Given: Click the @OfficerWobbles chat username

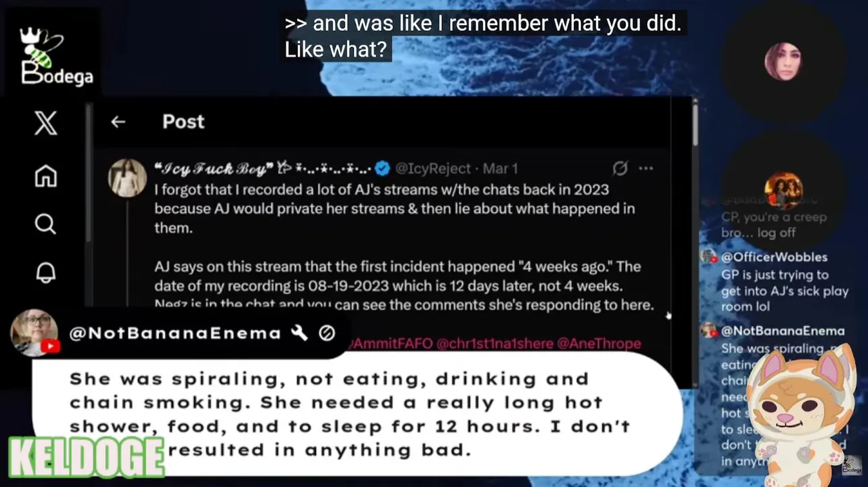Looking at the screenshot, I should point(774,257).
